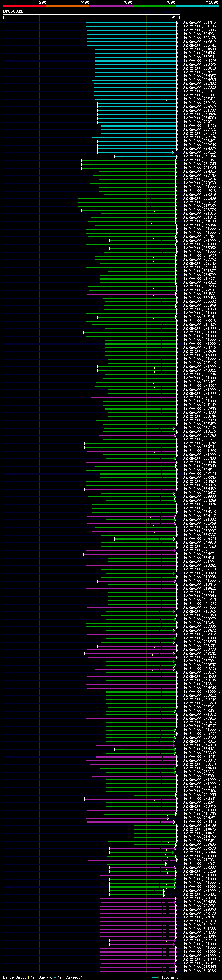Click the white query sequence bar
The image size is (222, 980).
coord(92,15)
